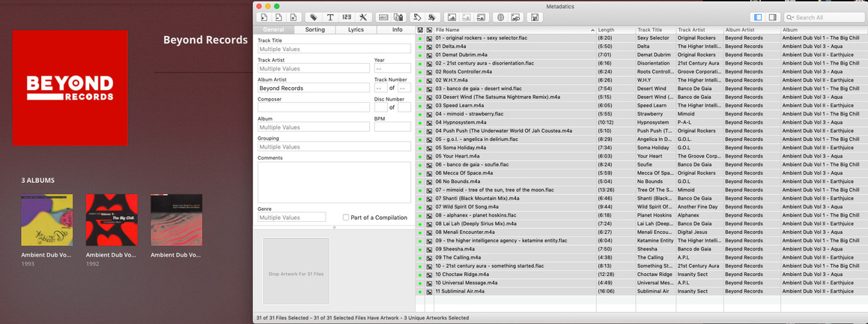Viewport: 868px width, 324px height.
Task: Click the BPM input field
Action: [392, 127]
